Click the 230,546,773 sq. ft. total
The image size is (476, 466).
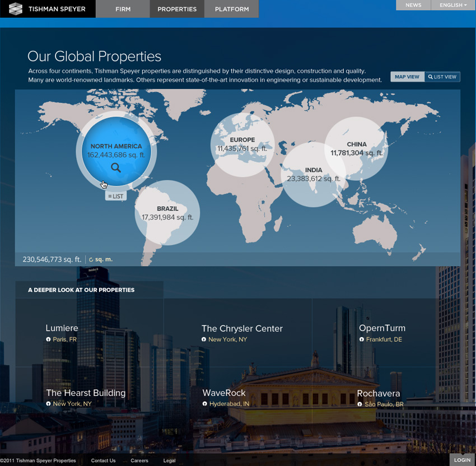coord(52,259)
